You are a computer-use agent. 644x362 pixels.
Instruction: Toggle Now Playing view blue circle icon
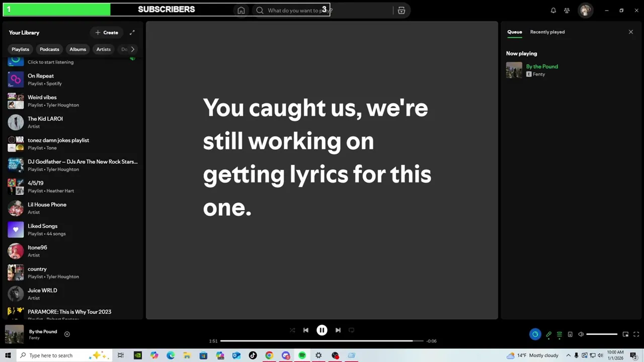(535, 334)
